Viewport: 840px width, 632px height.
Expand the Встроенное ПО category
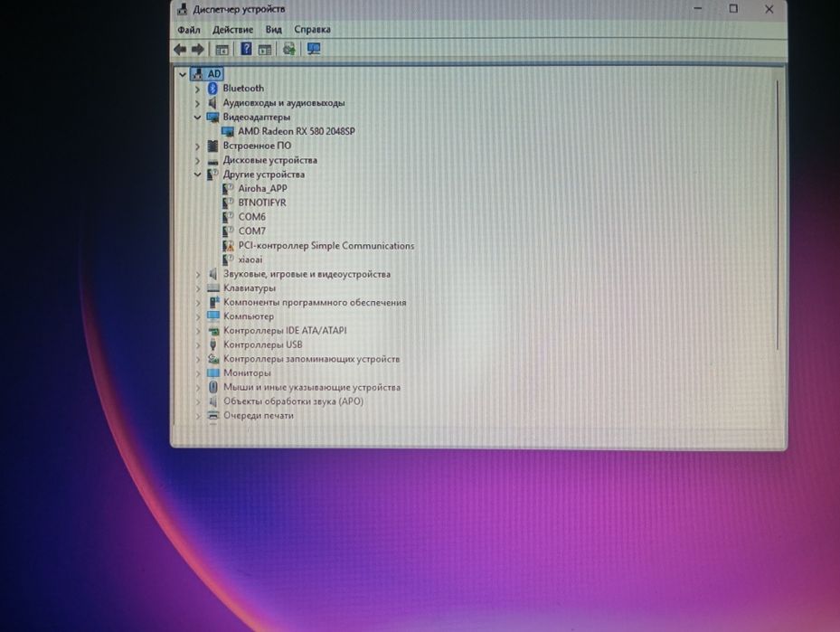(x=197, y=146)
